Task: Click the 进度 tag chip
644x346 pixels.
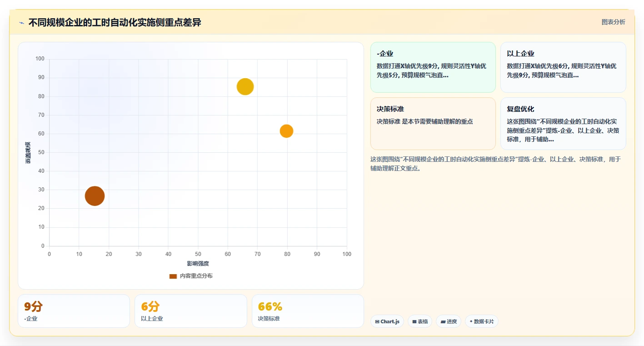Action: [449, 321]
